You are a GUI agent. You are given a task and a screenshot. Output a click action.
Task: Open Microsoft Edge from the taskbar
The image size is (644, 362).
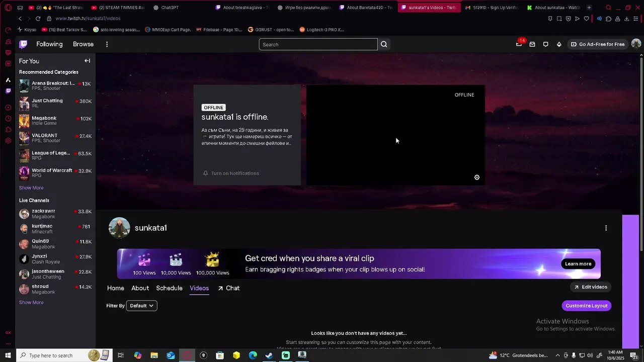(x=253, y=355)
